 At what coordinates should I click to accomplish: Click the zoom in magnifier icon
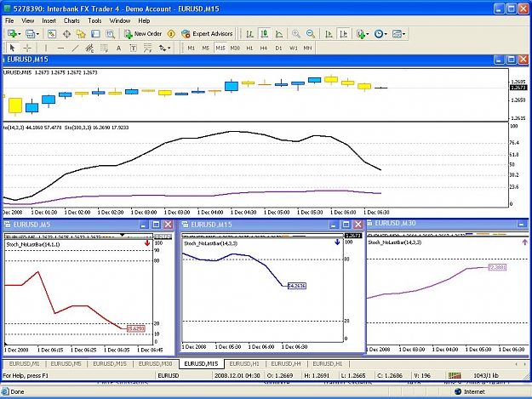click(x=296, y=33)
